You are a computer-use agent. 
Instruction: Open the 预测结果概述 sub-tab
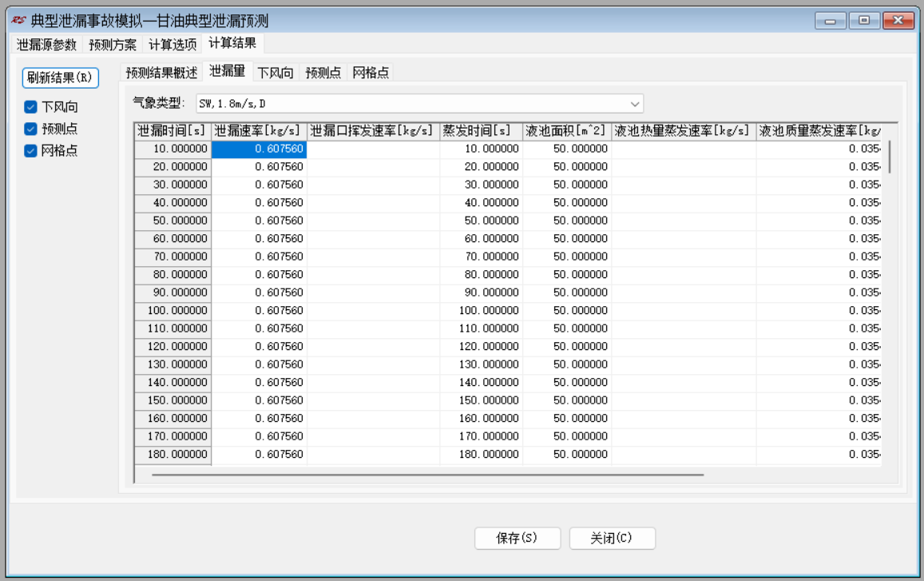161,73
